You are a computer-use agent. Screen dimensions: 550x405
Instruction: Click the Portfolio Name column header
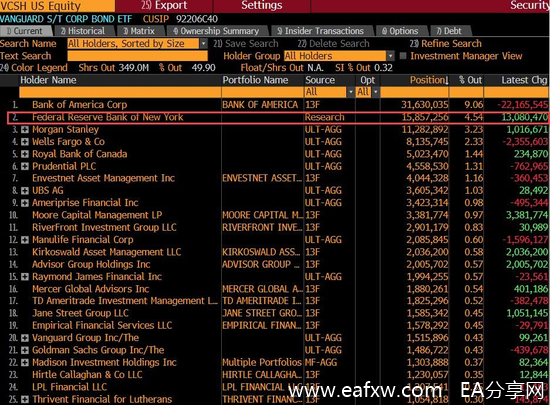(x=255, y=80)
